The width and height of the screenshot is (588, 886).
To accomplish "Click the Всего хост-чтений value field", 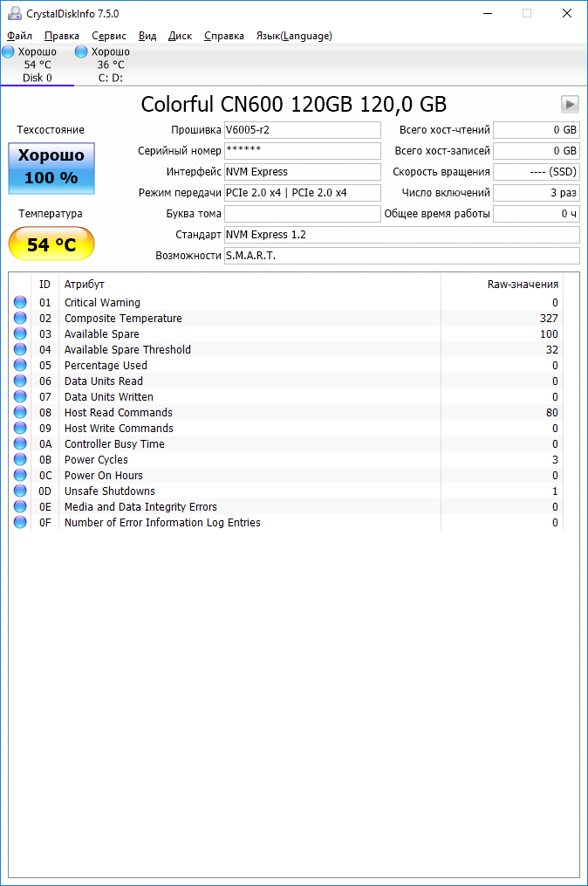I will [536, 130].
